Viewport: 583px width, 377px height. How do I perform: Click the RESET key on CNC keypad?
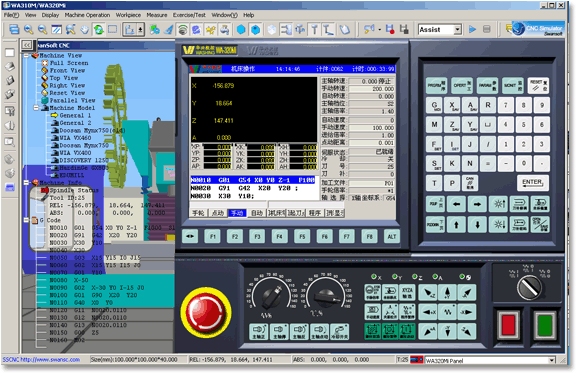pos(538,85)
